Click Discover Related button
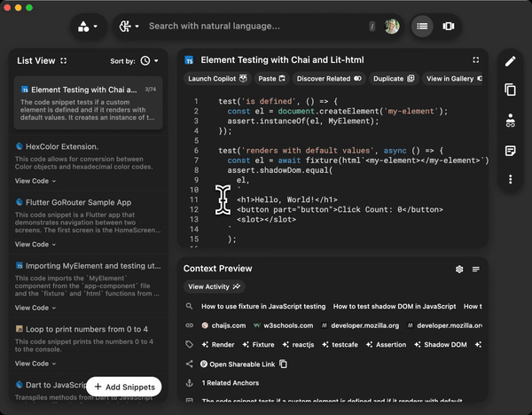Screen dimensions: 532x415 329,78
